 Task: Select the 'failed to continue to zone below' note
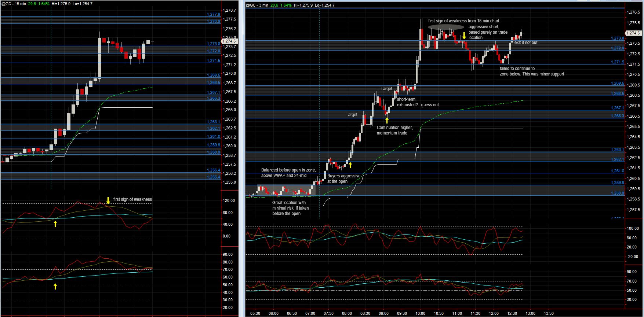pyautogui.click(x=532, y=71)
